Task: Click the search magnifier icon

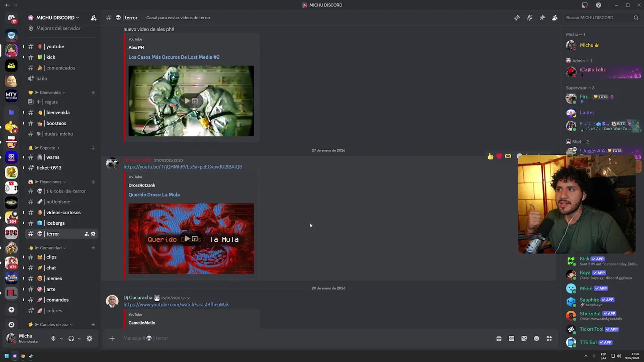Action: pyautogui.click(x=636, y=18)
